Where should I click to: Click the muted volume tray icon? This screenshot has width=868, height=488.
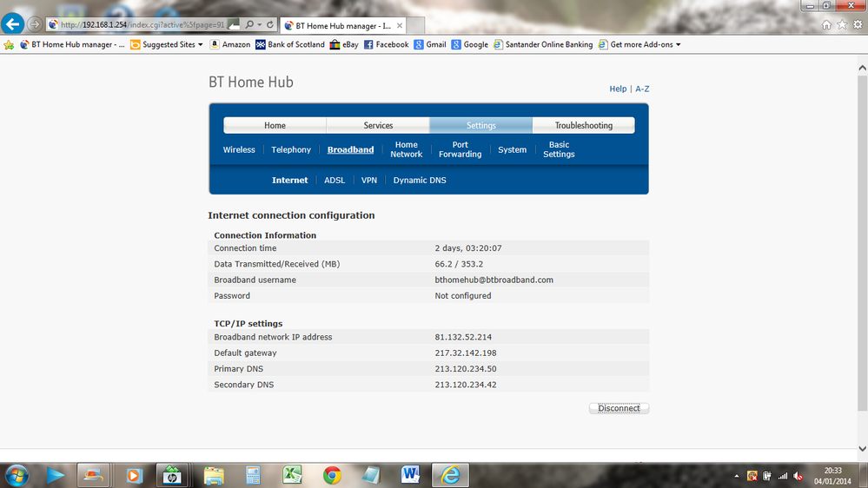click(798, 476)
